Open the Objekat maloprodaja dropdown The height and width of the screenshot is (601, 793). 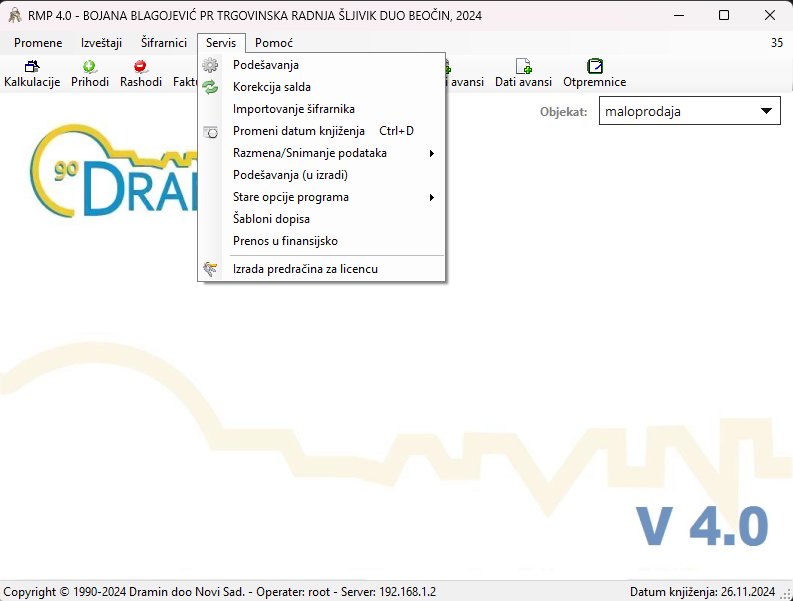pyautogui.click(x=690, y=111)
